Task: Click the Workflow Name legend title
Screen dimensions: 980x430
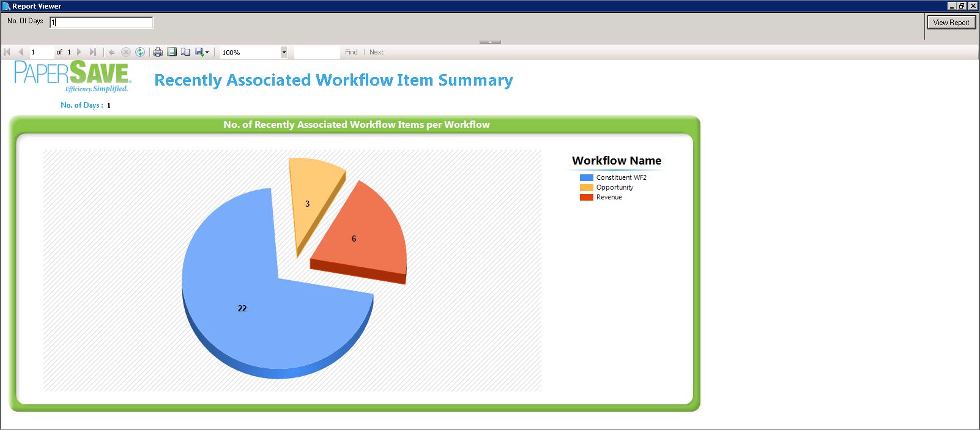Action: 617,160
